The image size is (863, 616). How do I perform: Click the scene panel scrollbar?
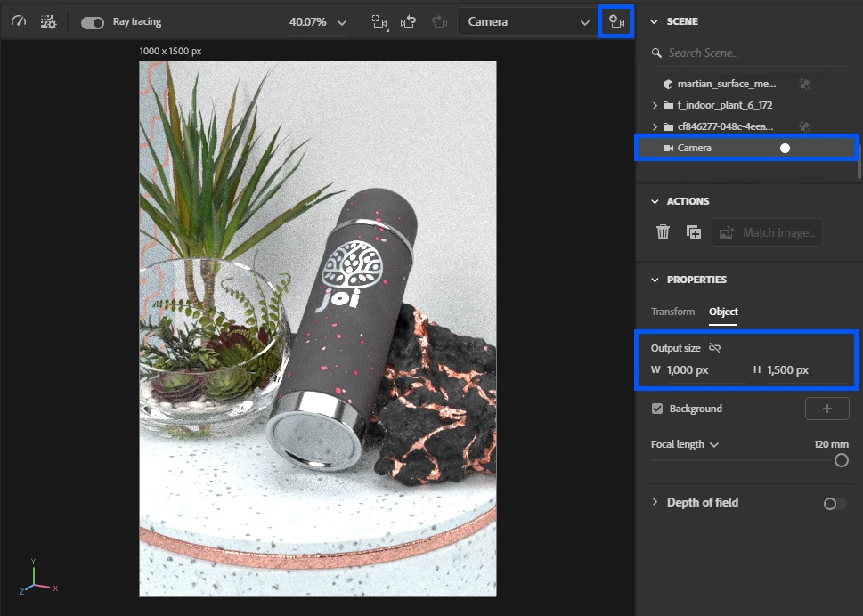point(859,161)
